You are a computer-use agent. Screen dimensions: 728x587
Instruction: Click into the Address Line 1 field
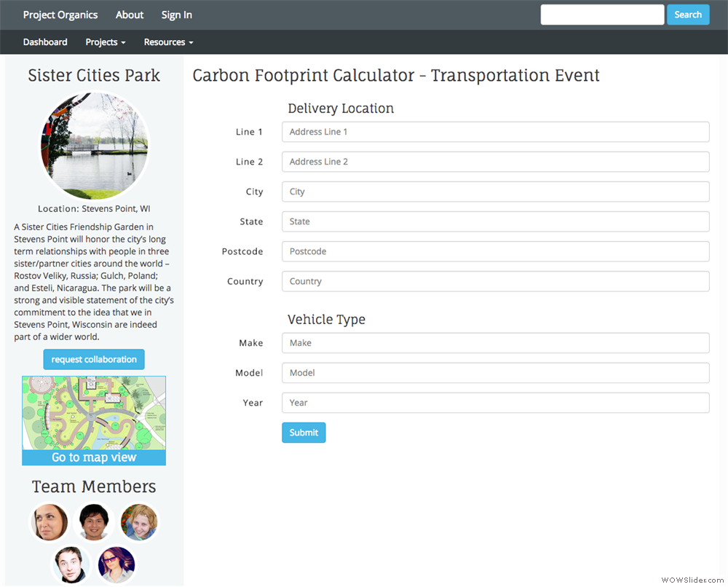[495, 132]
